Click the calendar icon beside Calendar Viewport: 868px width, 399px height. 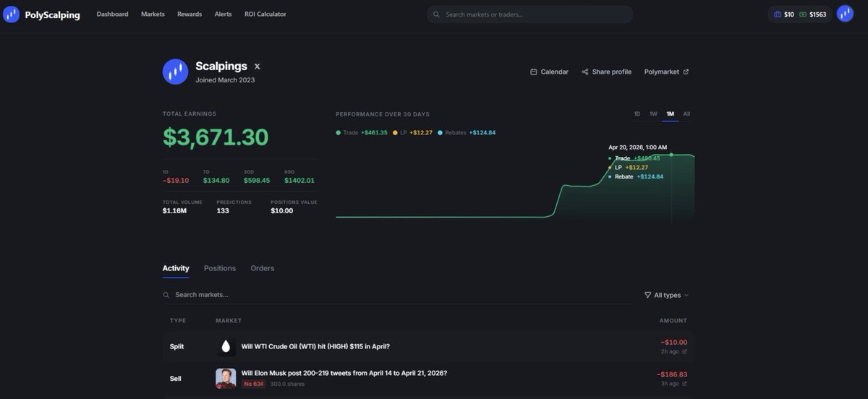tap(534, 72)
